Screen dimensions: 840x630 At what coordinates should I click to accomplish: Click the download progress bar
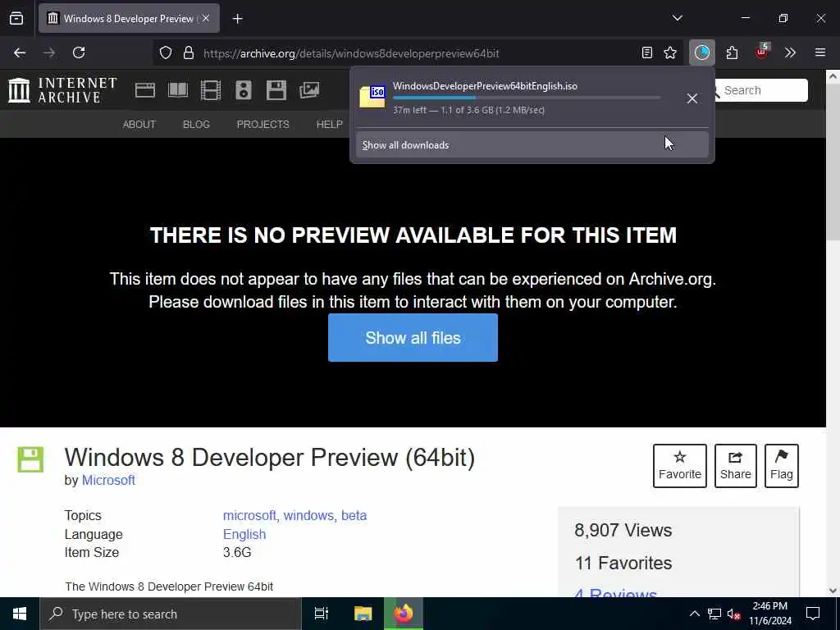tap(526, 98)
